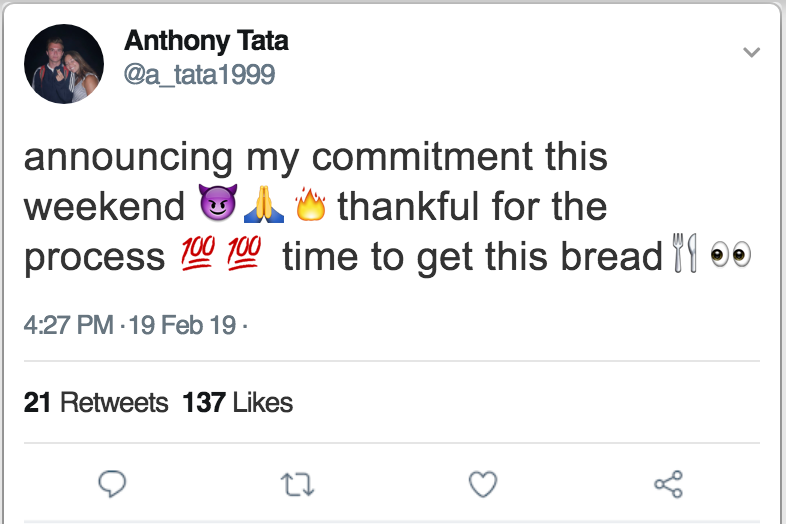View the 21 Retweets list
This screenshot has height=524, width=786.
coord(96,402)
